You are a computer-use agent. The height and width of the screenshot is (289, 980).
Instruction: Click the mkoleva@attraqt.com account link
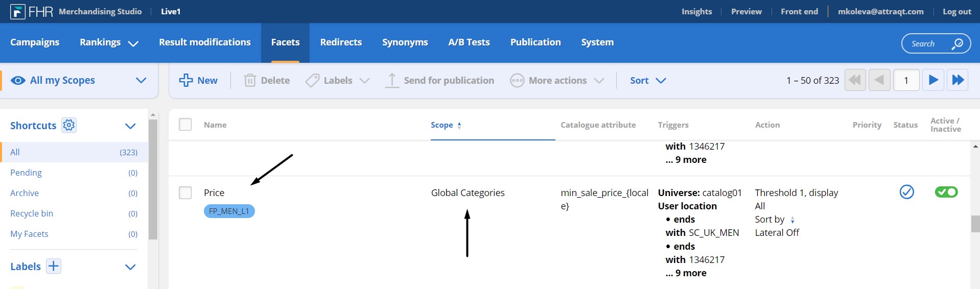[880, 11]
